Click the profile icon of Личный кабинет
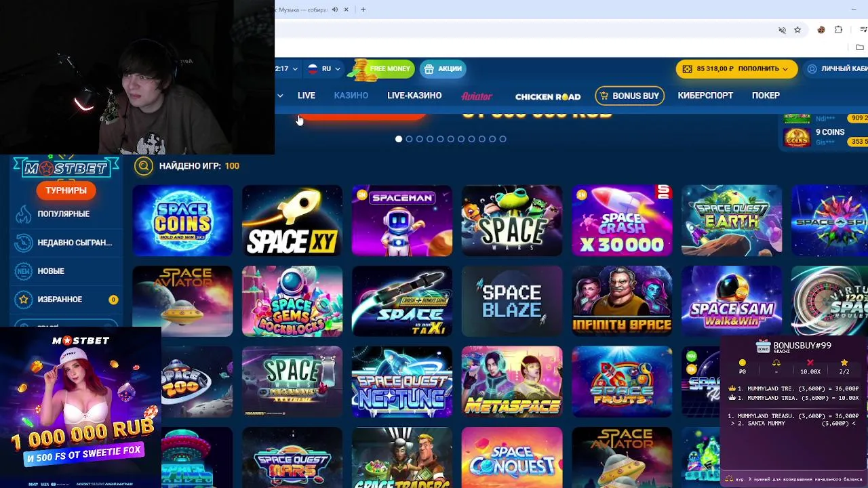Screen dimensions: 868x488 pos(812,68)
